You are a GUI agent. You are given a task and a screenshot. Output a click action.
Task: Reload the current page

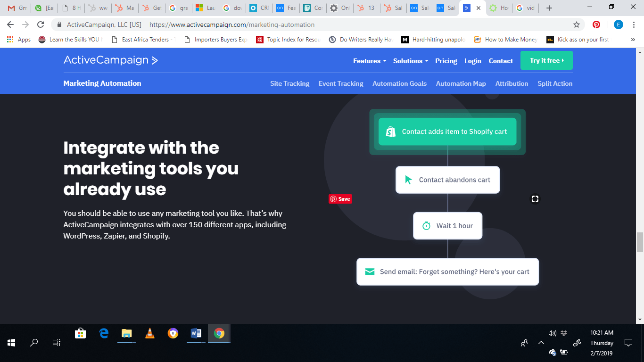41,25
